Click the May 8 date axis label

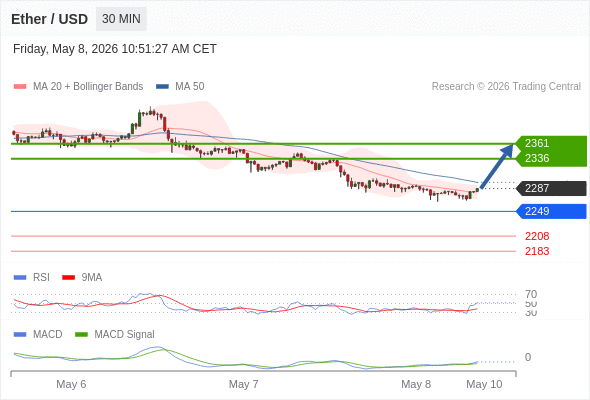pos(416,384)
